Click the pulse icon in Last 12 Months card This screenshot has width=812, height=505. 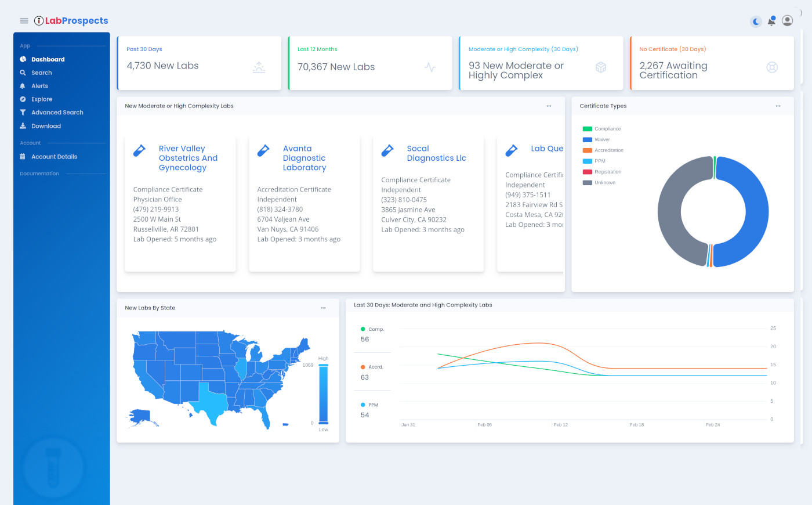(x=430, y=67)
